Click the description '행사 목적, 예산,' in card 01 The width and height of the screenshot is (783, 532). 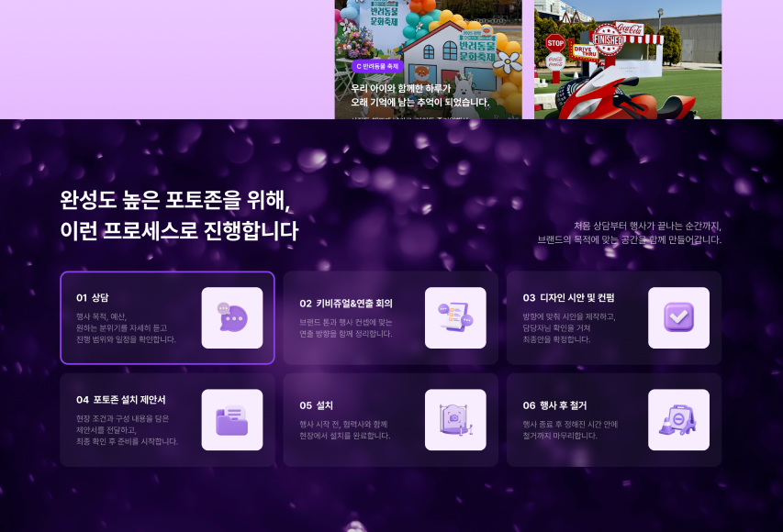click(101, 316)
